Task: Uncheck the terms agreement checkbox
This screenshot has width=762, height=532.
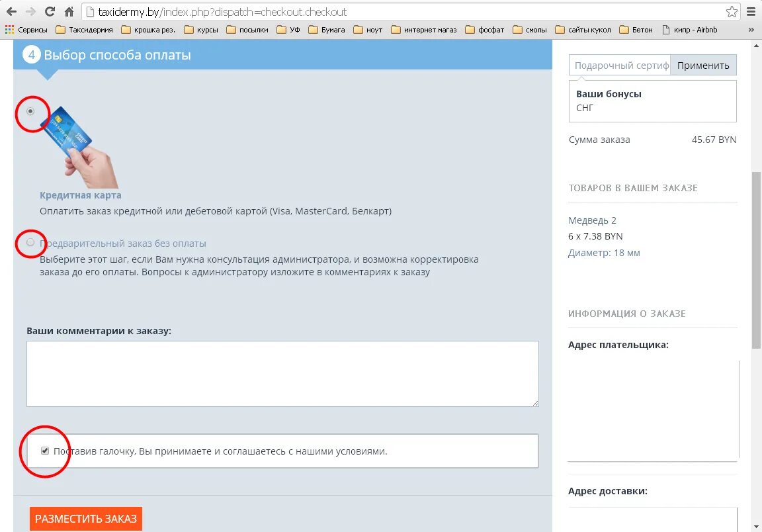Action: coord(44,451)
